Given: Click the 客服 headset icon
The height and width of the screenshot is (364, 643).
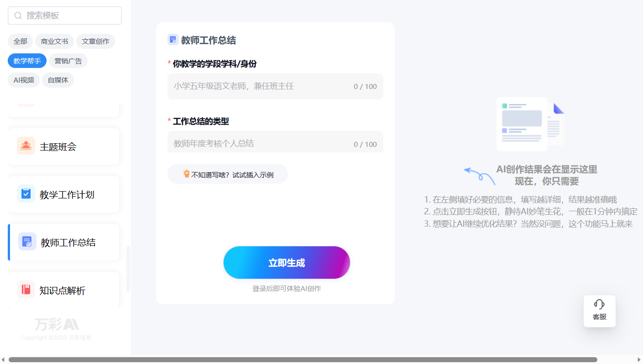Looking at the screenshot, I should pyautogui.click(x=599, y=304).
